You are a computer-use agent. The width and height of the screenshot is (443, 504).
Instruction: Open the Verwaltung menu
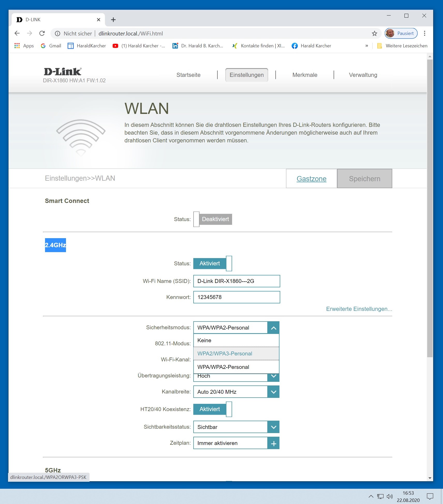coord(363,75)
